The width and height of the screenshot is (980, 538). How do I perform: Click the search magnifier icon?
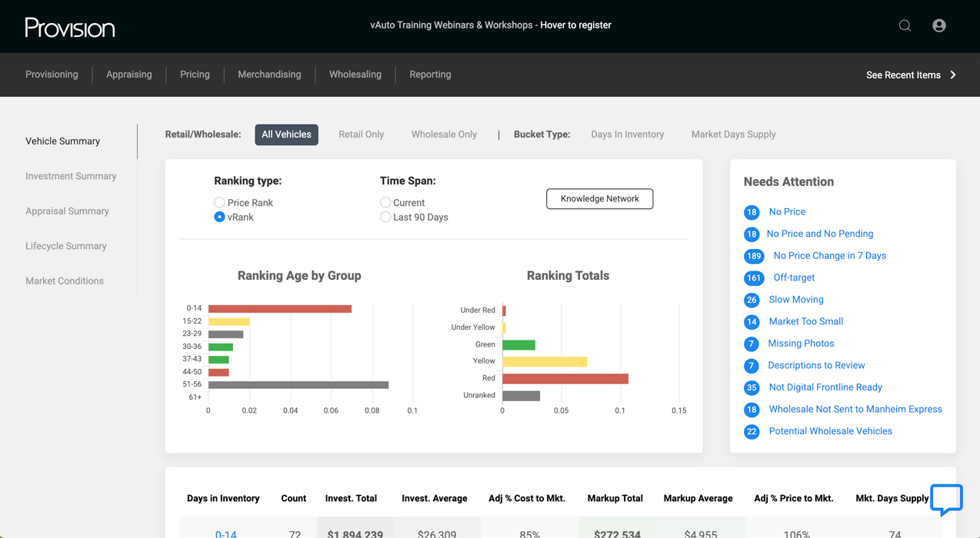coord(905,25)
